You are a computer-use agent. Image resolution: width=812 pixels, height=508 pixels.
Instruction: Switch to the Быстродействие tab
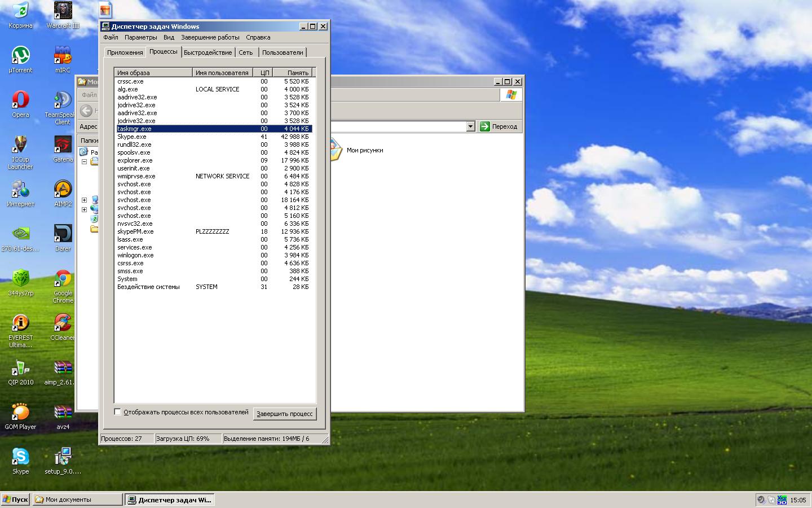click(x=208, y=52)
